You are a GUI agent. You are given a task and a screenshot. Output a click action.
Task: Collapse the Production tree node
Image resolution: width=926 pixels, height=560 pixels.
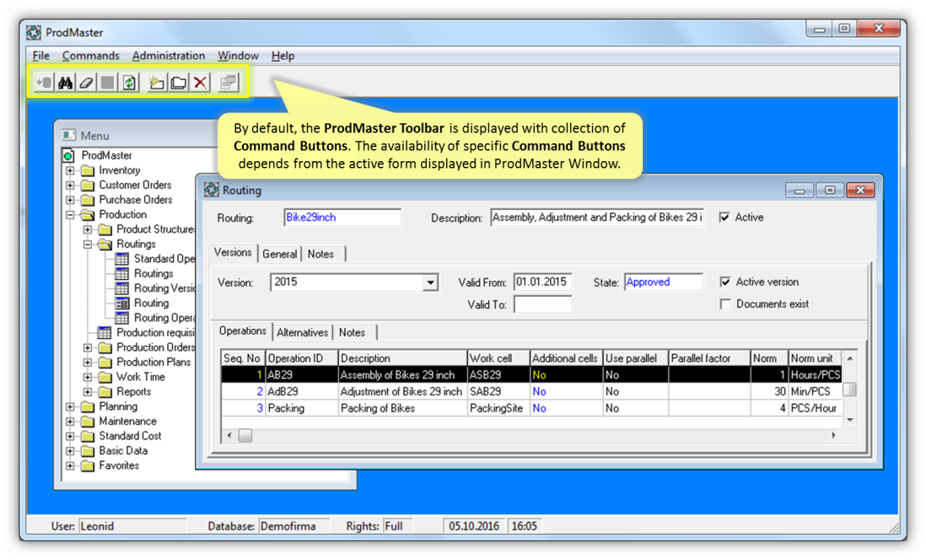(x=70, y=215)
